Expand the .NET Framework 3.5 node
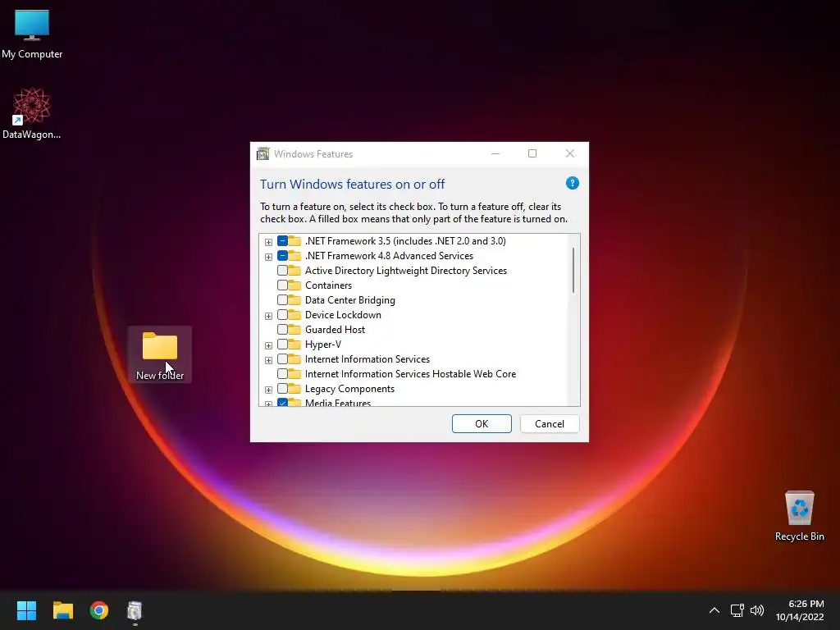Image resolution: width=840 pixels, height=630 pixels. [x=268, y=242]
